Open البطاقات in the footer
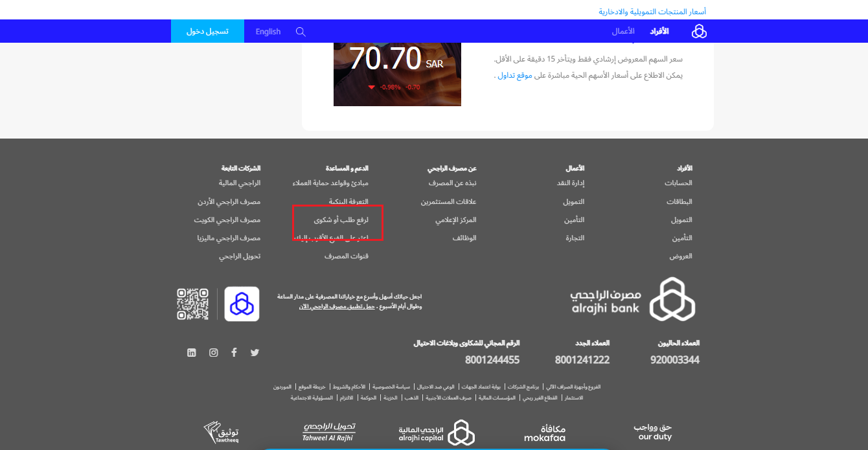 coord(680,201)
